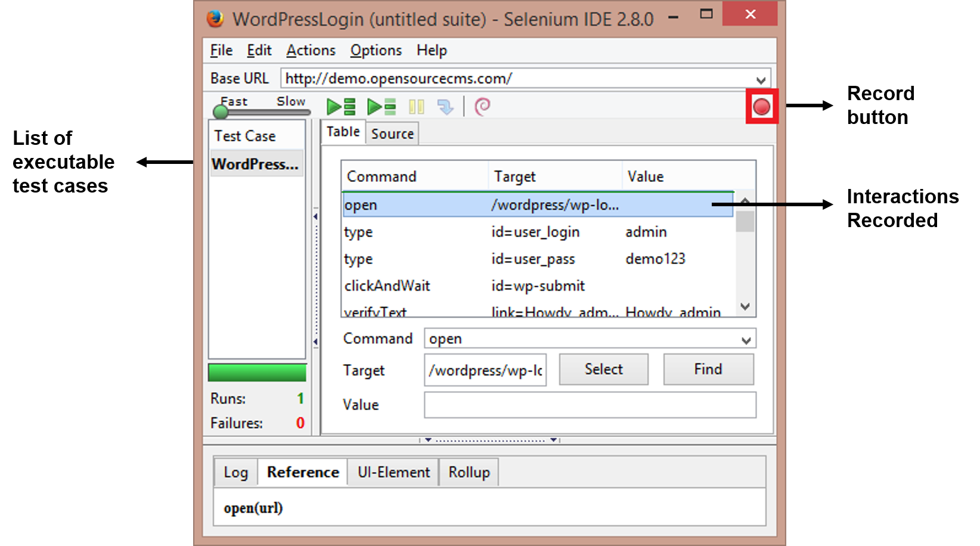Viewport: 980px width, 546px height.
Task: Click the Apply rollup rules swirl icon
Action: pyautogui.click(x=482, y=107)
